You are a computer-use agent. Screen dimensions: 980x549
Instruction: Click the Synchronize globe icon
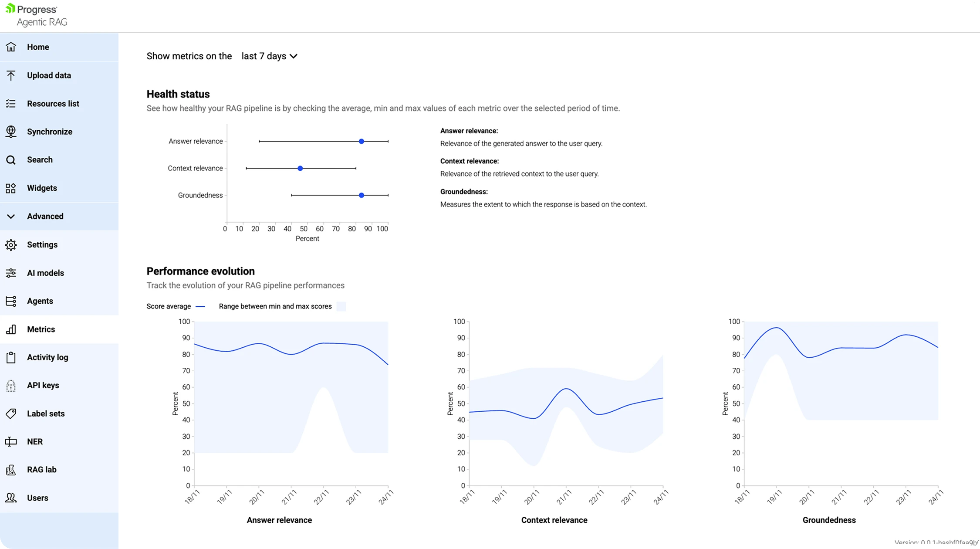click(x=11, y=132)
